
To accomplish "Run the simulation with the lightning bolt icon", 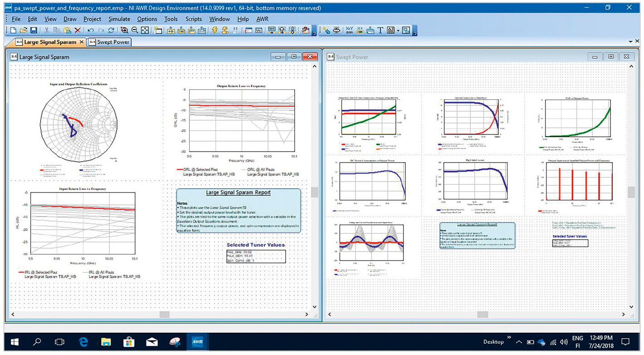I will 215,30.
